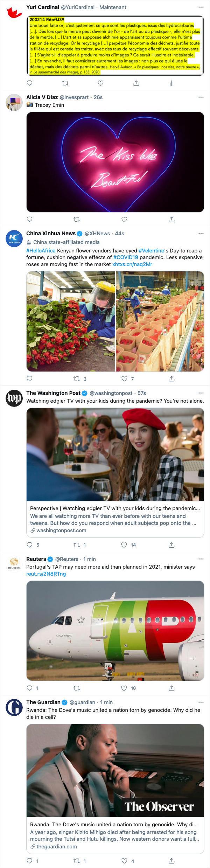The image size is (210, 868).
Task: Open The Washington Post article card headline
Action: 115,508
